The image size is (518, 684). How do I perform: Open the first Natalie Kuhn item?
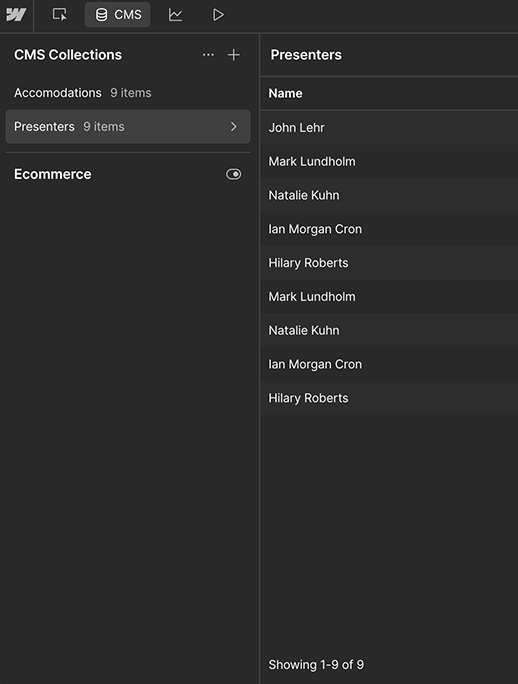pos(389,195)
